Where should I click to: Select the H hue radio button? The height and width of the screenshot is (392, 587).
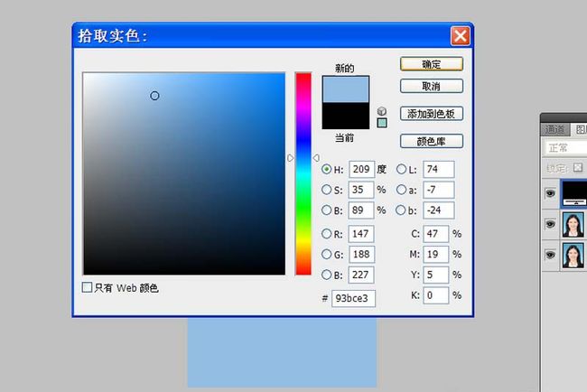[x=326, y=169]
